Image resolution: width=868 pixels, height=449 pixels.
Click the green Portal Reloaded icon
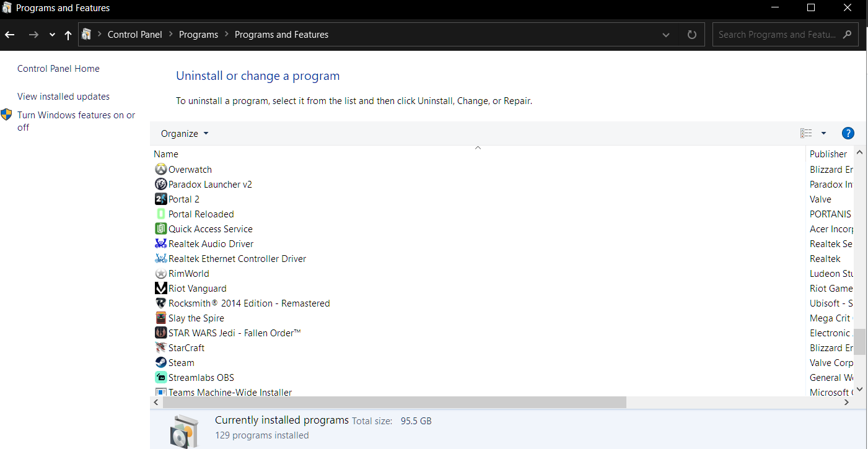pos(160,214)
